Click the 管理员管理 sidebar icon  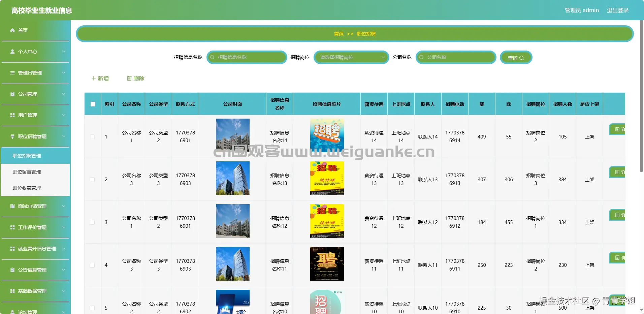12,73
